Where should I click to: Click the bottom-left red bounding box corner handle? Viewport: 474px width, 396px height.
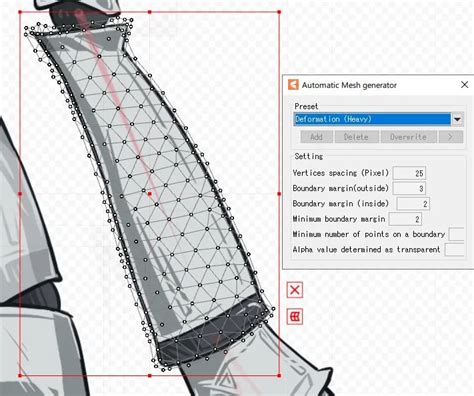(x=20, y=376)
